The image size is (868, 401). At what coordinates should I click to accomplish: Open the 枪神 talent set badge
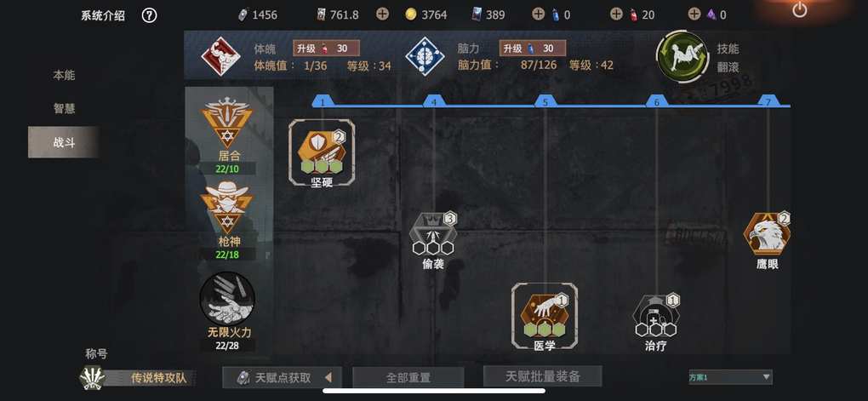pyautogui.click(x=227, y=208)
